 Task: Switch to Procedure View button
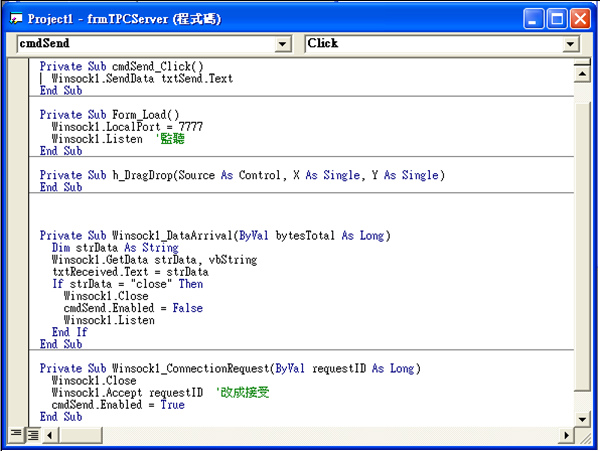(16, 434)
